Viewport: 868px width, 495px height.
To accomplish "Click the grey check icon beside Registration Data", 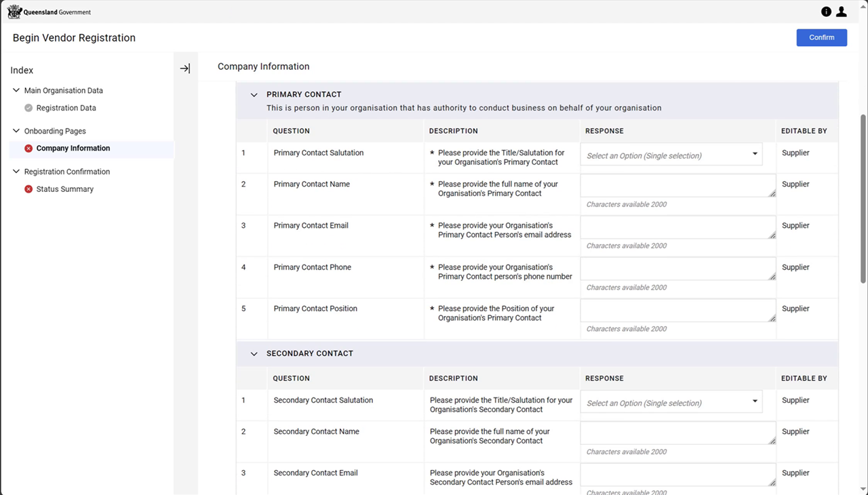I will tap(28, 107).
